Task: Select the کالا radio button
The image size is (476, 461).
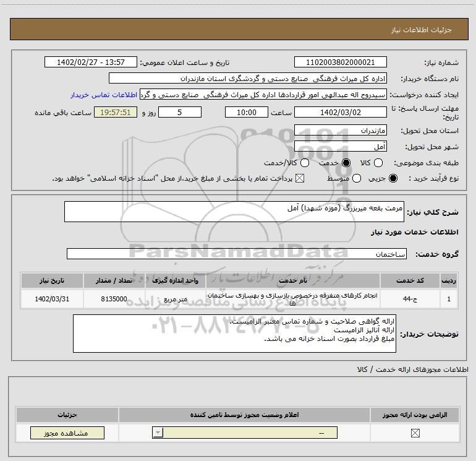Action: (378, 163)
